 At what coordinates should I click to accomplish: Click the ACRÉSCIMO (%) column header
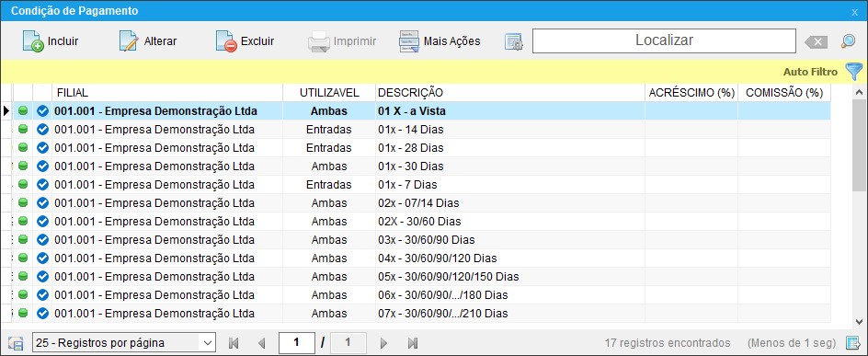pos(691,93)
